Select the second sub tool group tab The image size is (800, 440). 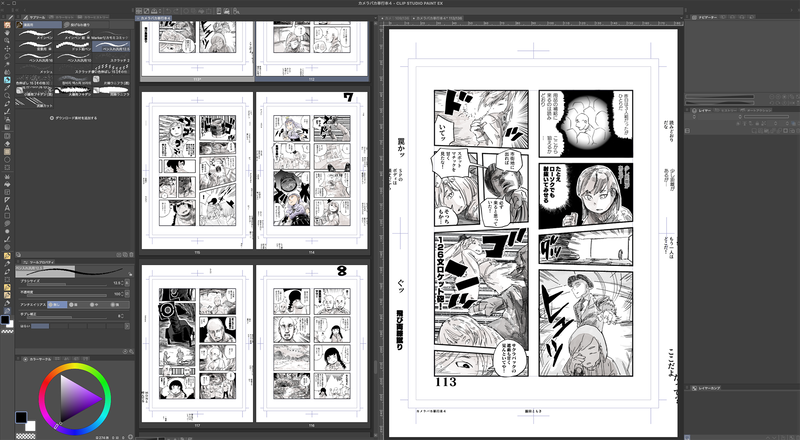(85, 25)
